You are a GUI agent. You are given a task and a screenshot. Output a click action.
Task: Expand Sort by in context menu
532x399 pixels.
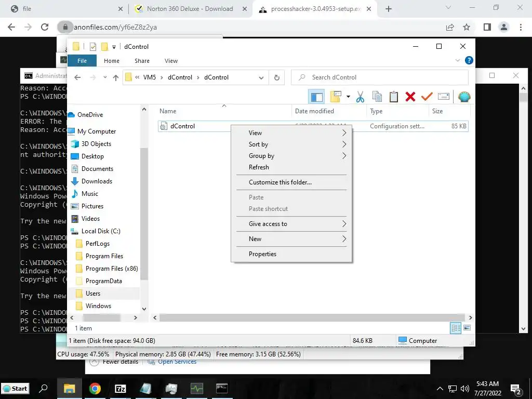tap(292, 144)
